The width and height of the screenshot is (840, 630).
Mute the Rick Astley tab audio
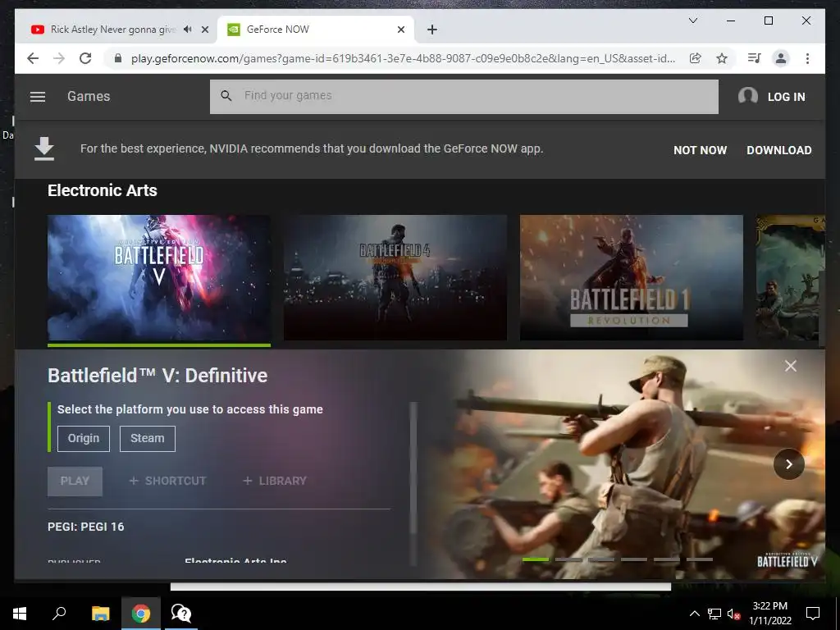pos(187,30)
